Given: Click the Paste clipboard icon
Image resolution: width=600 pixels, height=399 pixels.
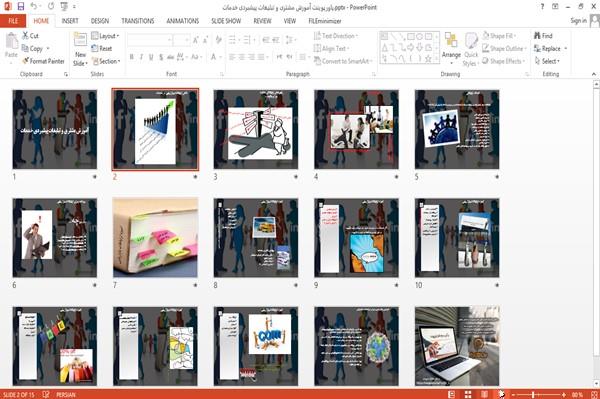Looking at the screenshot, I should pos(11,41).
